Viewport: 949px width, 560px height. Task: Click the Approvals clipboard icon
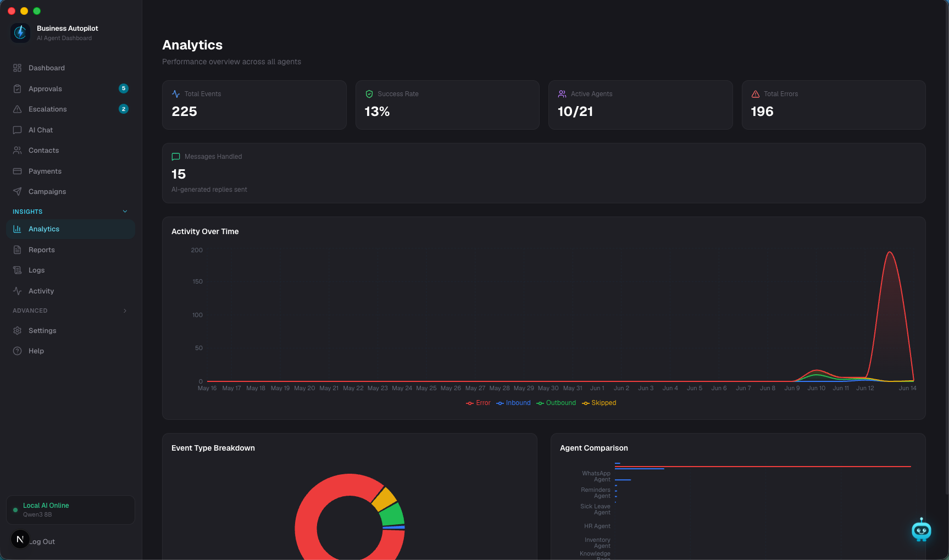pyautogui.click(x=17, y=88)
